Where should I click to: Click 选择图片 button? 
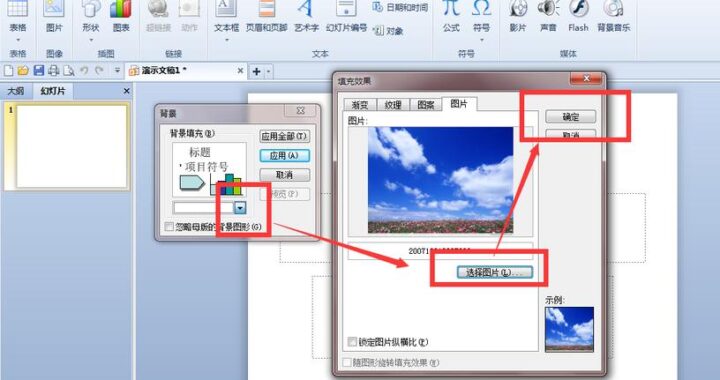coord(495,273)
